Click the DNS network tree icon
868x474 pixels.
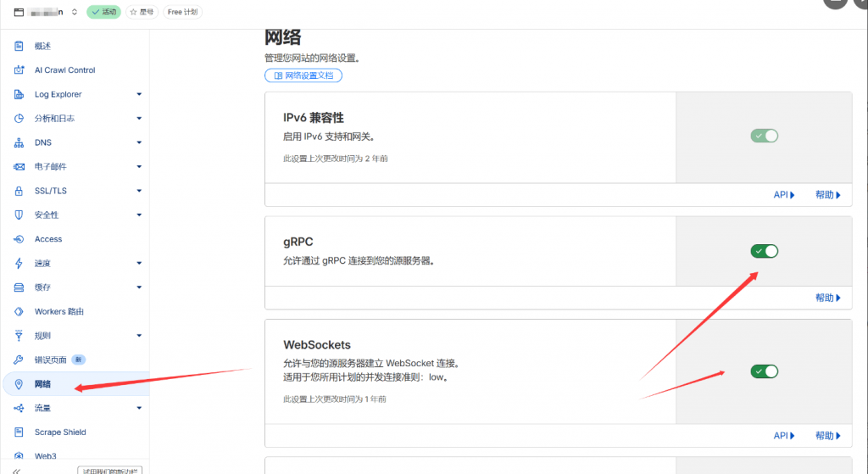19,142
